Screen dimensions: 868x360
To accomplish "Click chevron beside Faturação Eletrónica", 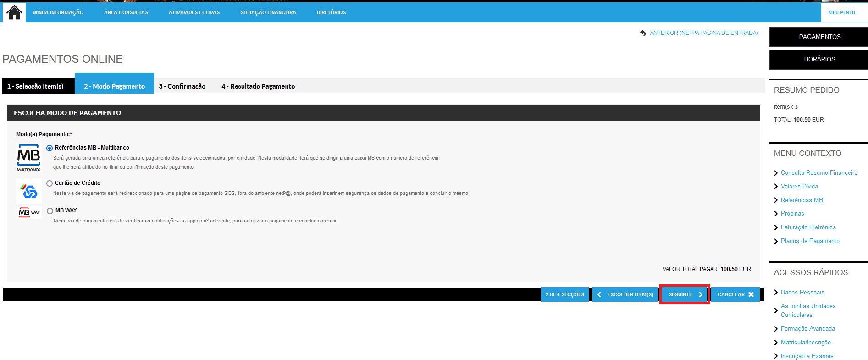I will tap(776, 227).
